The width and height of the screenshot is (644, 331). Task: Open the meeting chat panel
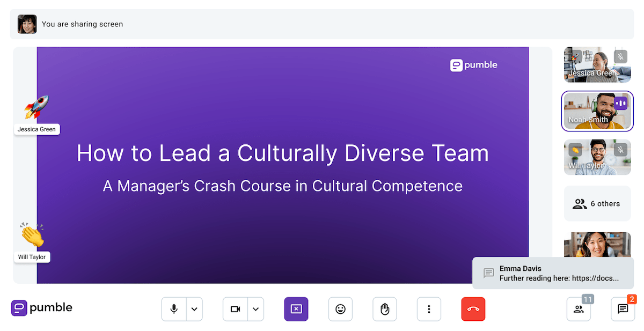(x=623, y=309)
